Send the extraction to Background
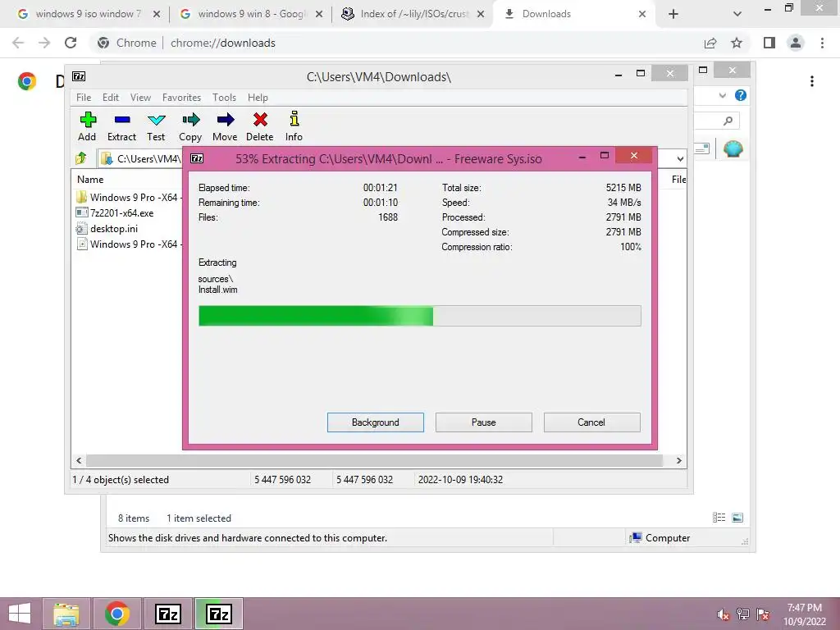This screenshot has height=630, width=840. click(376, 422)
